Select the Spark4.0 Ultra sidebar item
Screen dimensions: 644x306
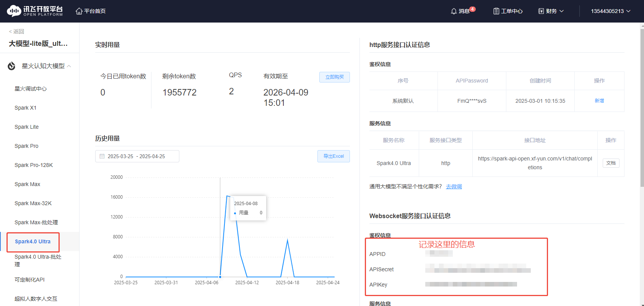coord(33,241)
